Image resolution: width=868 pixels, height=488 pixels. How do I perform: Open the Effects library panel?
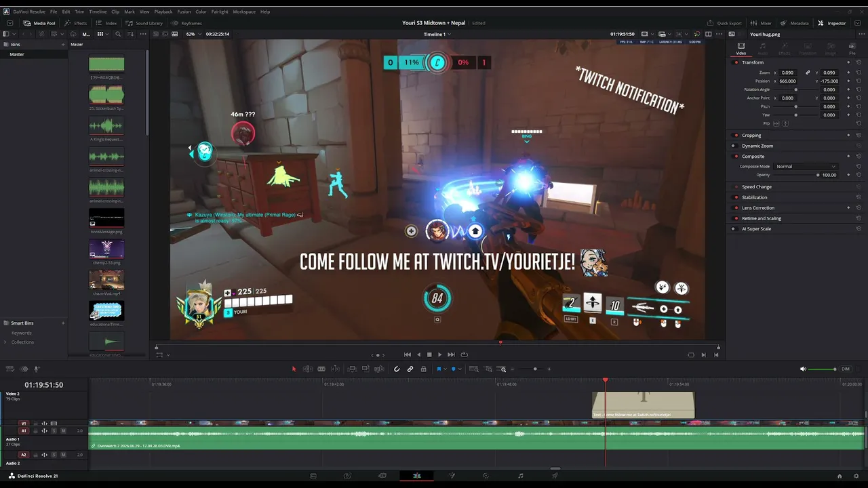click(x=76, y=23)
